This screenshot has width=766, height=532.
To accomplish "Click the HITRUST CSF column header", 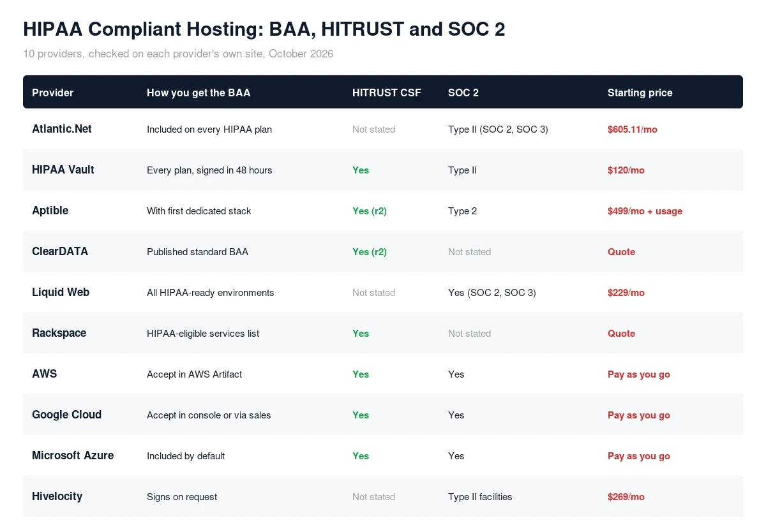I will pos(387,92).
